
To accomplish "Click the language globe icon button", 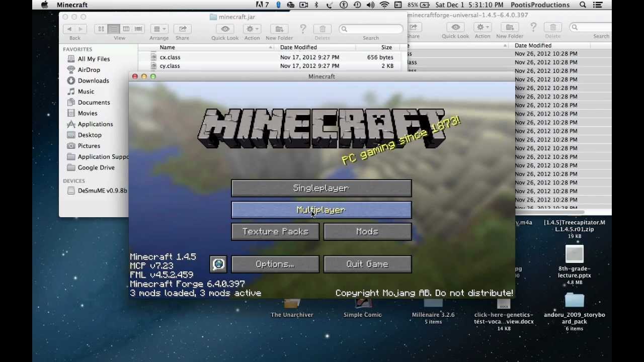I will pyautogui.click(x=218, y=264).
